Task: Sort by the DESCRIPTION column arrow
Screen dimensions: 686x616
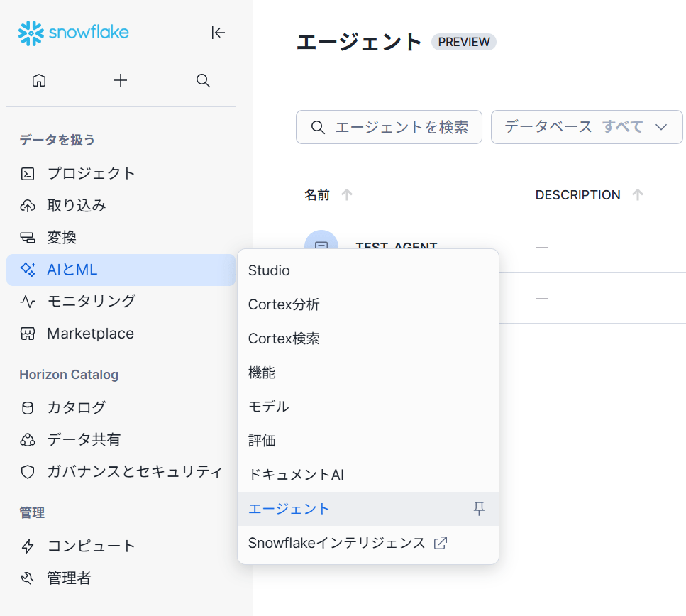Action: [x=638, y=195]
